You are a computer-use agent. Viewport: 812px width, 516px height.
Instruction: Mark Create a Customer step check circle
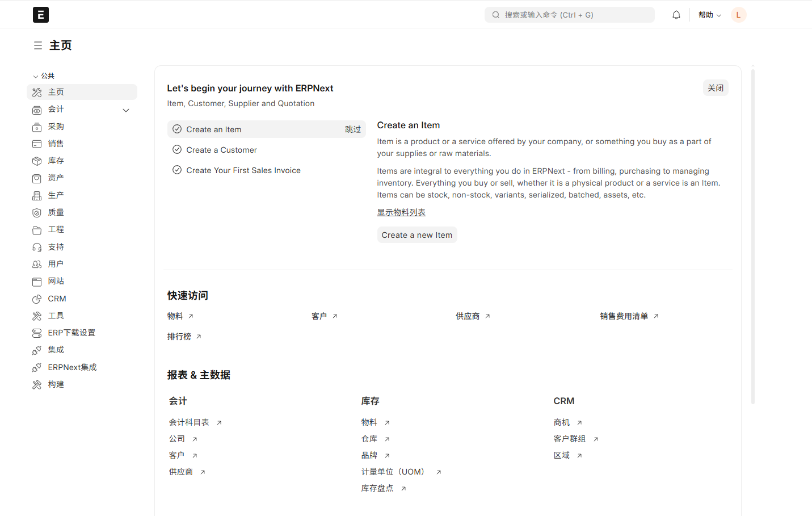[177, 149]
